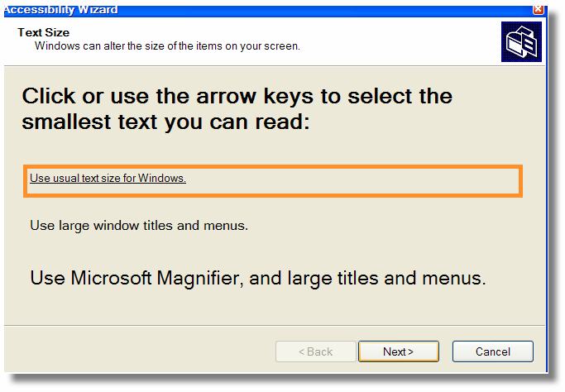Click the wizard computer icon in header
The height and width of the screenshot is (392, 565).
(x=520, y=41)
